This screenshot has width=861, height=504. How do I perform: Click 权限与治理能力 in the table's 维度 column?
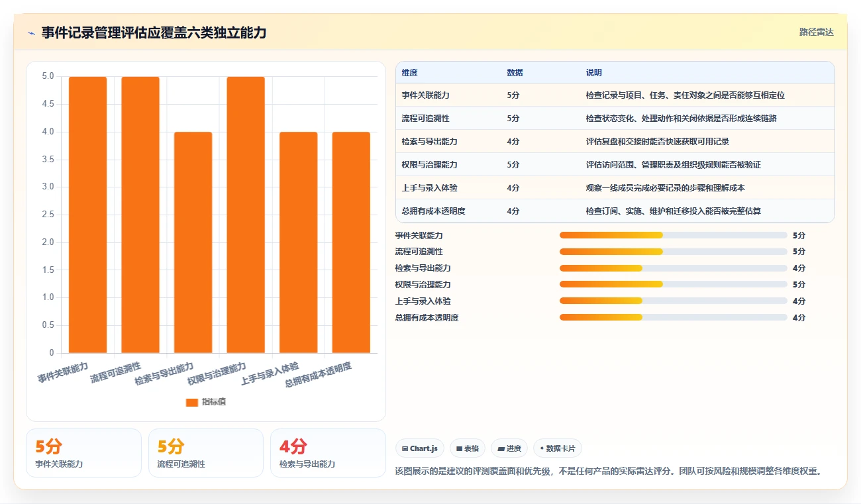click(x=429, y=165)
